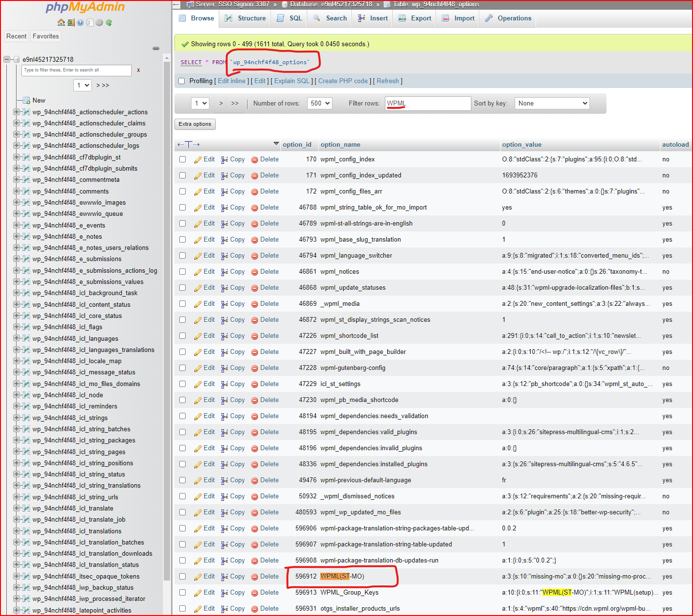This screenshot has height=616, width=693.
Task: Tick the checkbox for the WPML(ST-MO) row
Action: pyautogui.click(x=182, y=577)
